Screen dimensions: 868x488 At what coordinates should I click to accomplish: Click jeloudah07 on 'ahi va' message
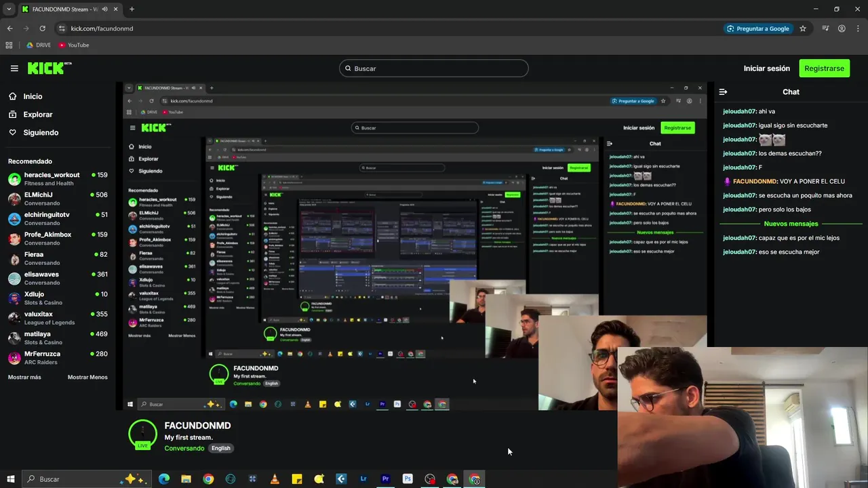click(x=739, y=111)
